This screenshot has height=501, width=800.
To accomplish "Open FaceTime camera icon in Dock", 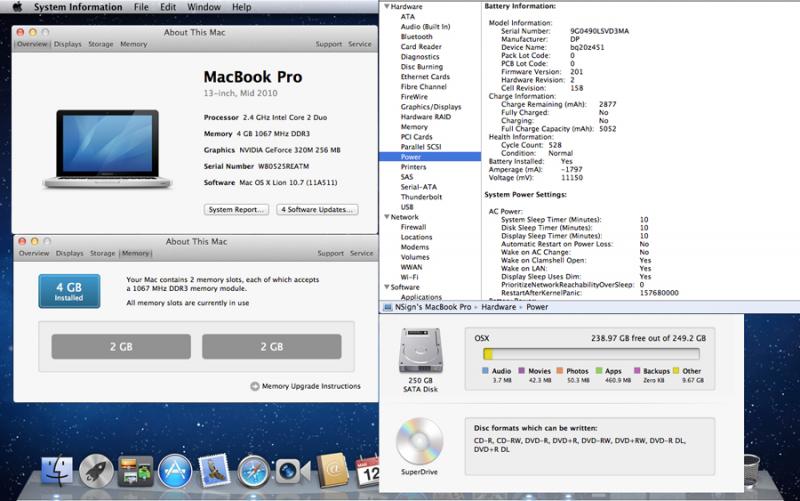I will 293,471.
